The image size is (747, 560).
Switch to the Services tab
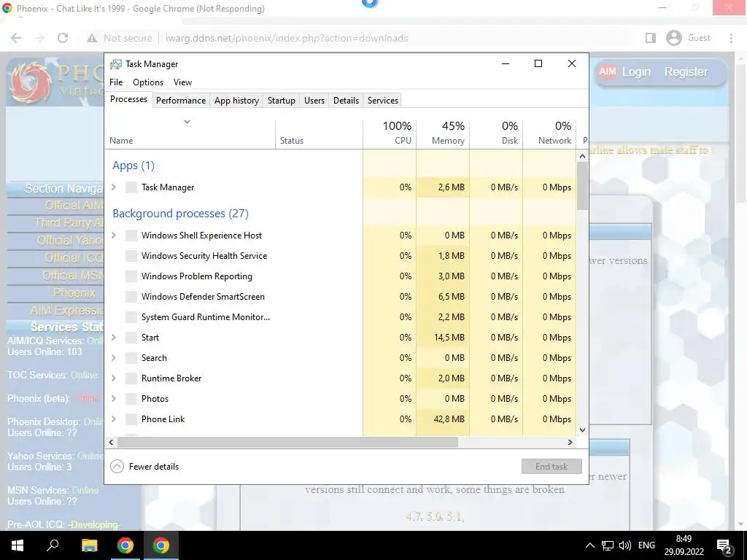coord(382,101)
